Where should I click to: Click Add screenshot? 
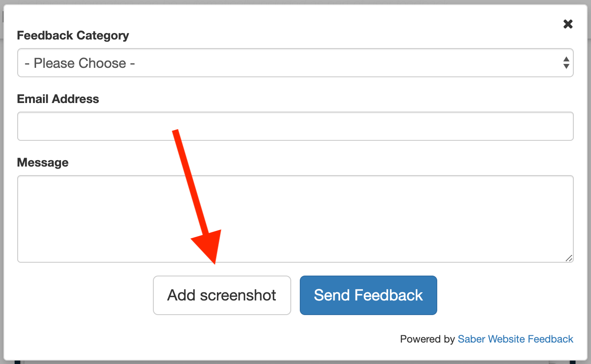(x=222, y=295)
